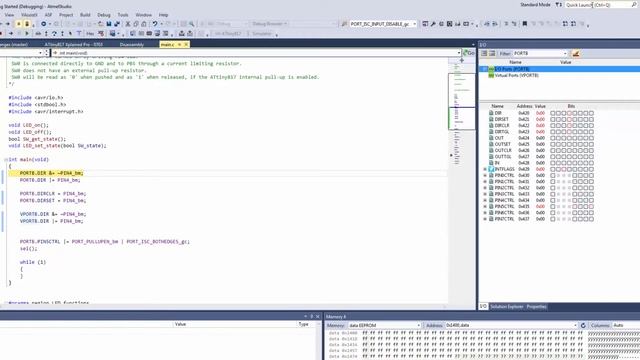Screen dimensions: 640x360
Task: Click the Copy toolbar icon
Action: tap(136, 24)
